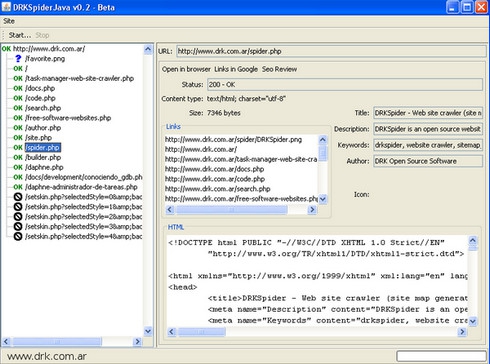Screen dimensions: 490x364
Task: Select the /favorite.png tree row
Action: (45, 59)
